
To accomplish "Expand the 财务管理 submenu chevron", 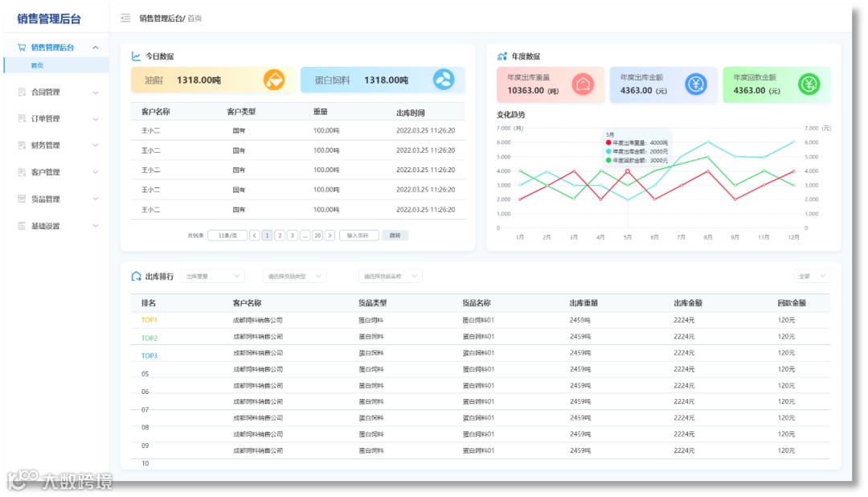I will coord(96,146).
